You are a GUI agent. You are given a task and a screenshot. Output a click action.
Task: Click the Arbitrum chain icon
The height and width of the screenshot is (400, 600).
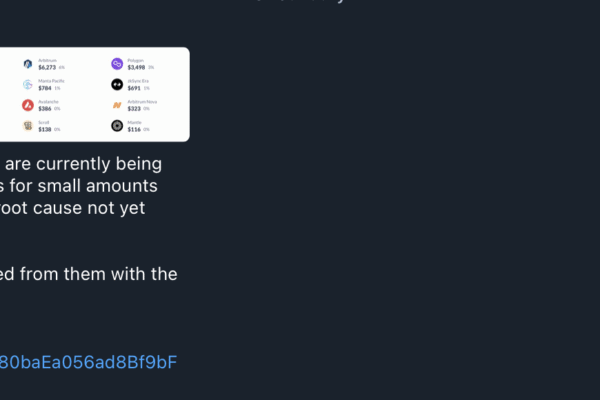pyautogui.click(x=28, y=64)
